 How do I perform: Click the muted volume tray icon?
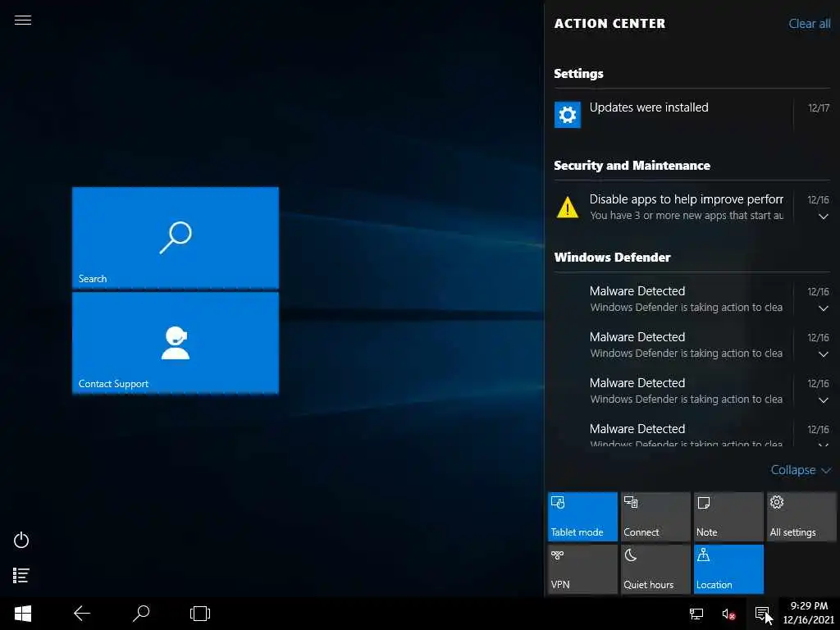pos(728,614)
